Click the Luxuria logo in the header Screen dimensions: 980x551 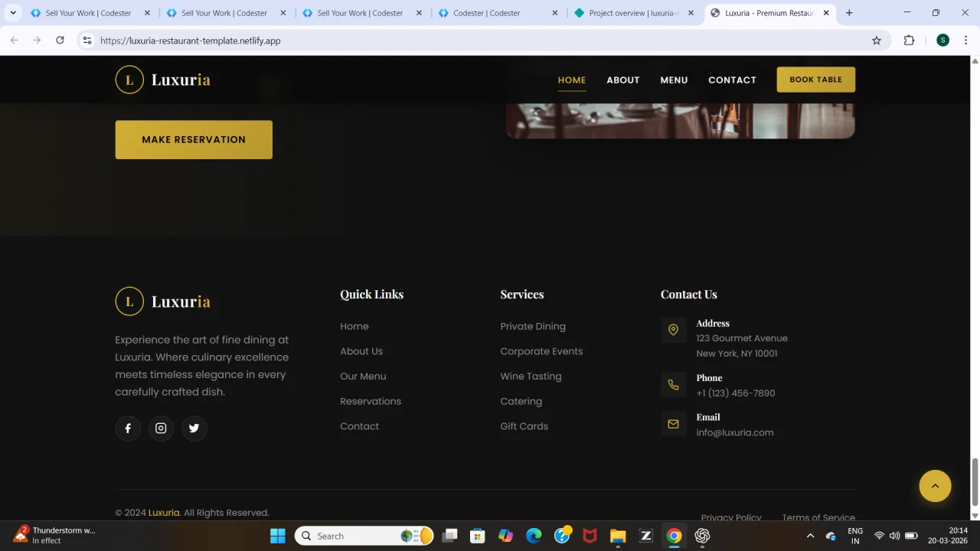163,80
